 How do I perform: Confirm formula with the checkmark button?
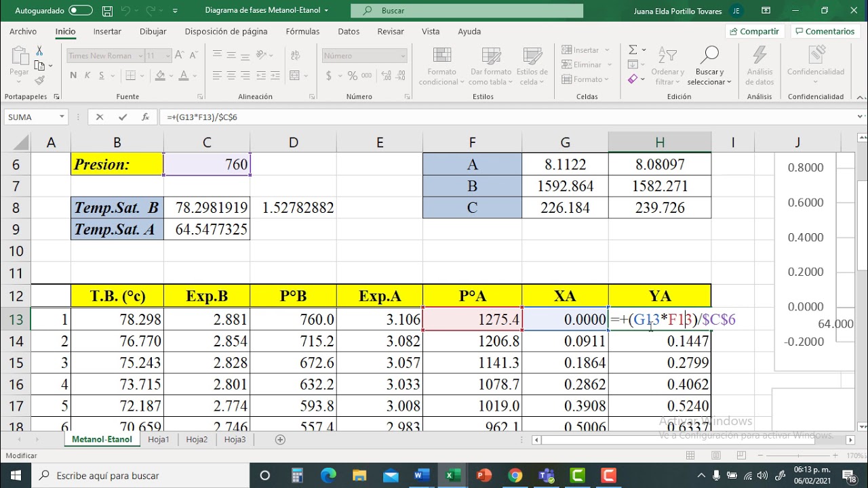[x=123, y=117]
